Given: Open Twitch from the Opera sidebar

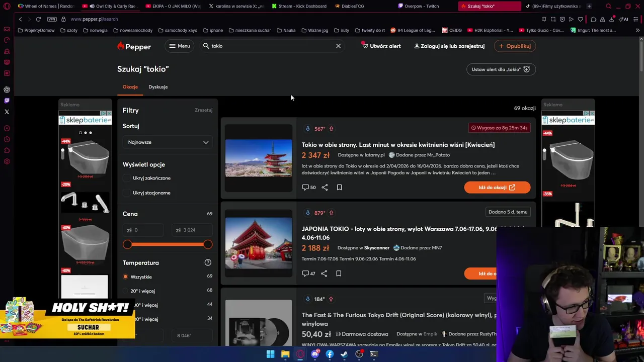Looking at the screenshot, I should pos(7,101).
